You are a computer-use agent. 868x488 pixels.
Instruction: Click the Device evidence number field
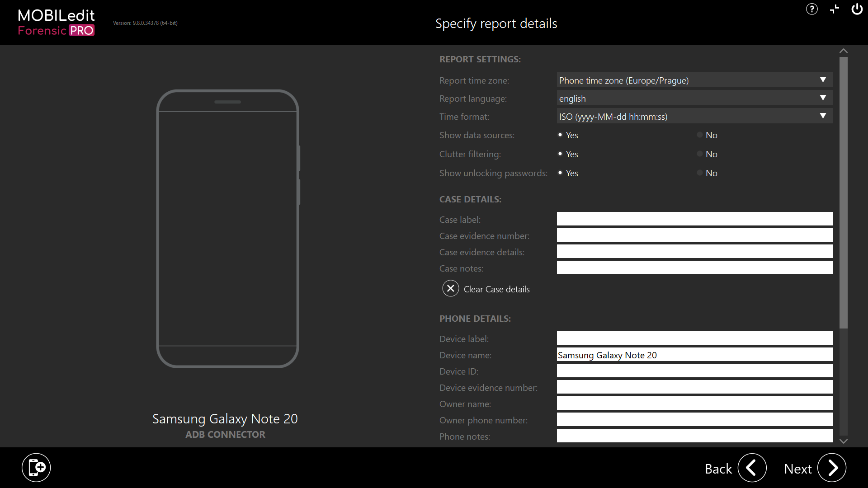[x=695, y=387]
